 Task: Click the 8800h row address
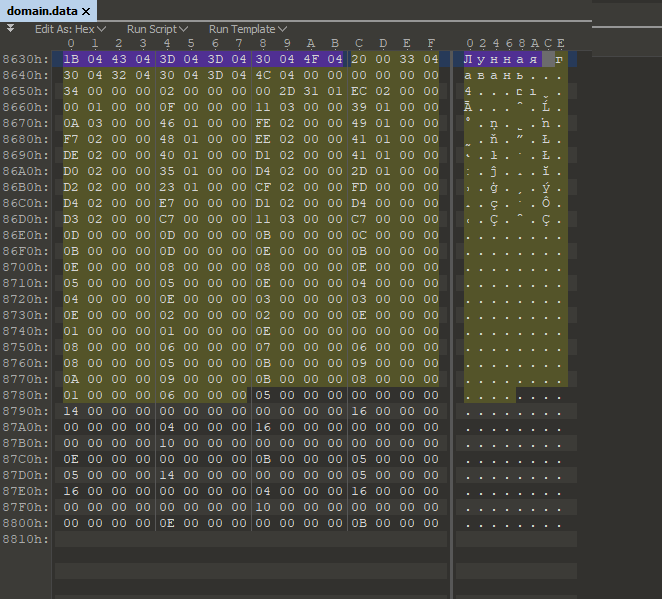tap(26, 523)
